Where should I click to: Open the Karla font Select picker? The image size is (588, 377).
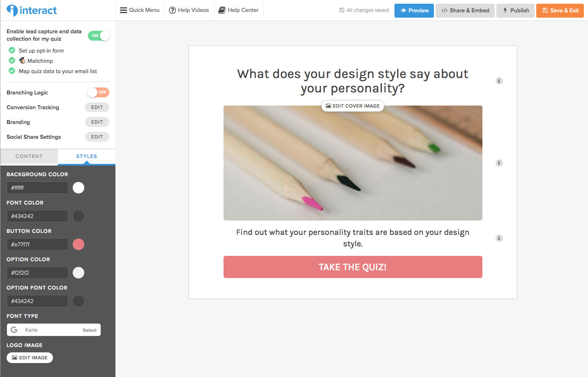(x=90, y=329)
